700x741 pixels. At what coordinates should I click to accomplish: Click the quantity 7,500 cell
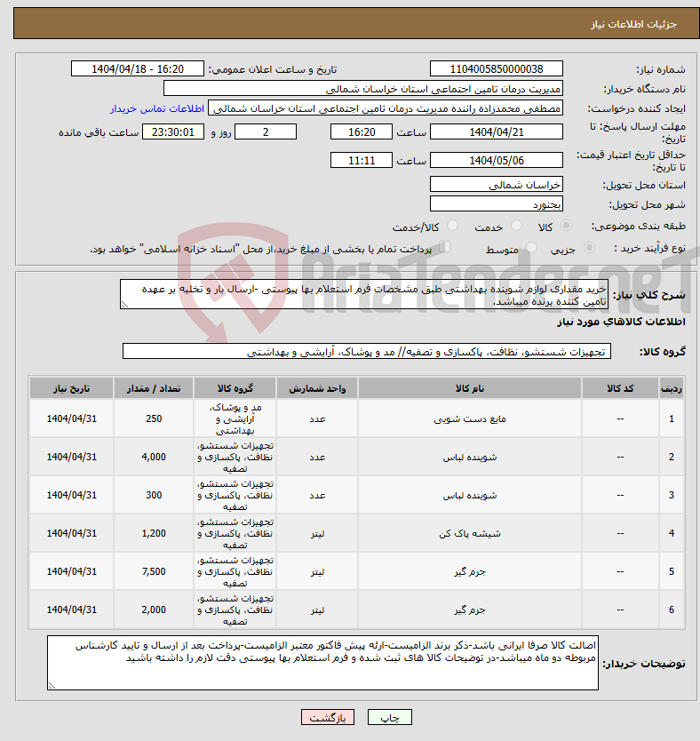pos(154,572)
